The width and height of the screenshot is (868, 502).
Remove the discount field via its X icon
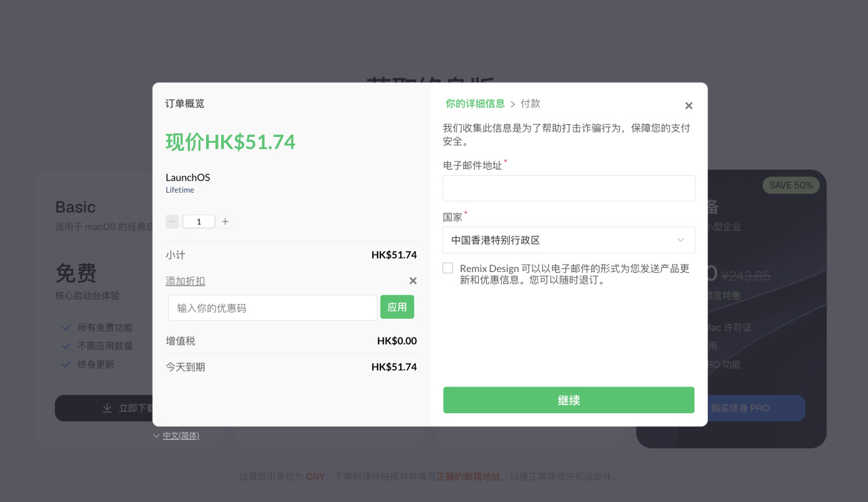point(413,281)
